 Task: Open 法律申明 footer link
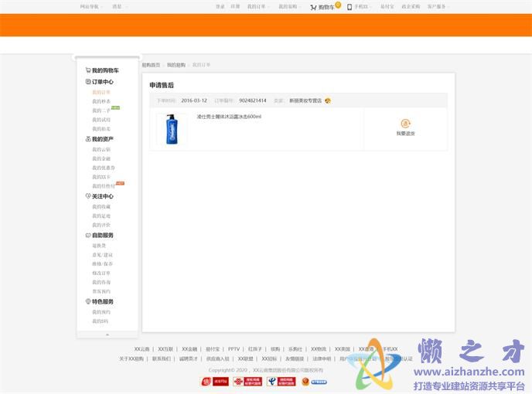pyautogui.click(x=322, y=358)
